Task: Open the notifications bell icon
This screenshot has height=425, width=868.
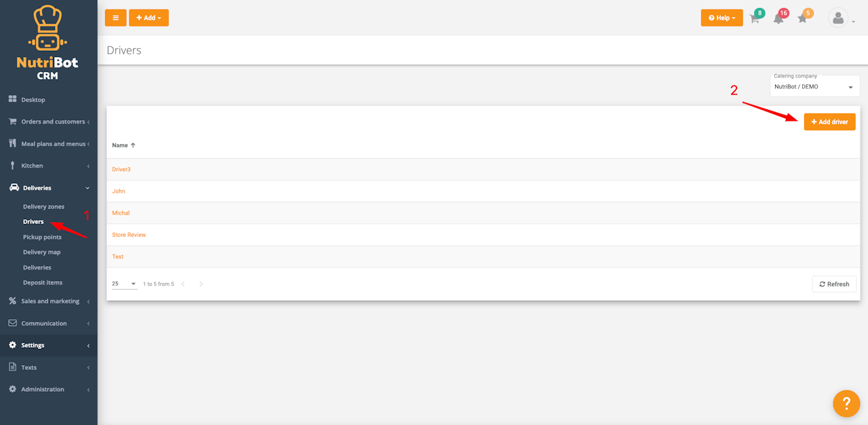Action: coord(778,19)
